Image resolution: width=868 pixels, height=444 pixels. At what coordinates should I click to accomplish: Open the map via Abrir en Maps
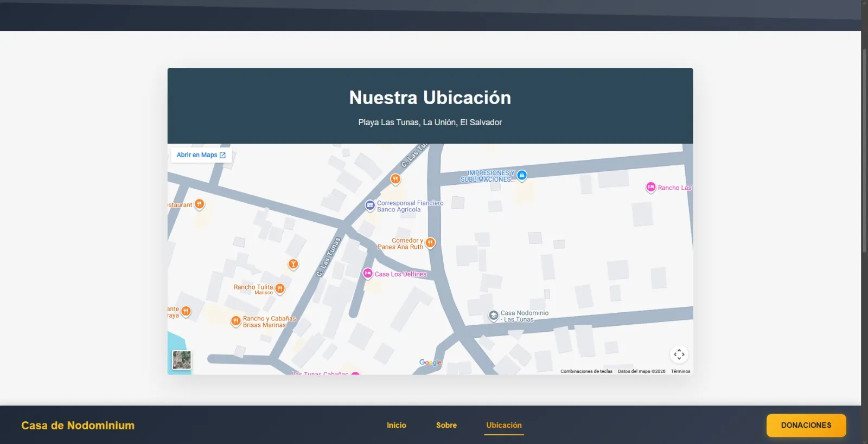[x=201, y=155]
